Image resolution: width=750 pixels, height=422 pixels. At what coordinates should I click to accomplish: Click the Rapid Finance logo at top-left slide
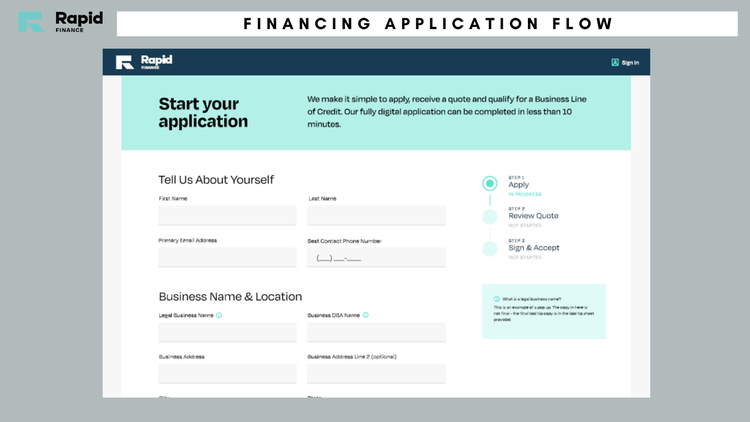click(x=61, y=22)
